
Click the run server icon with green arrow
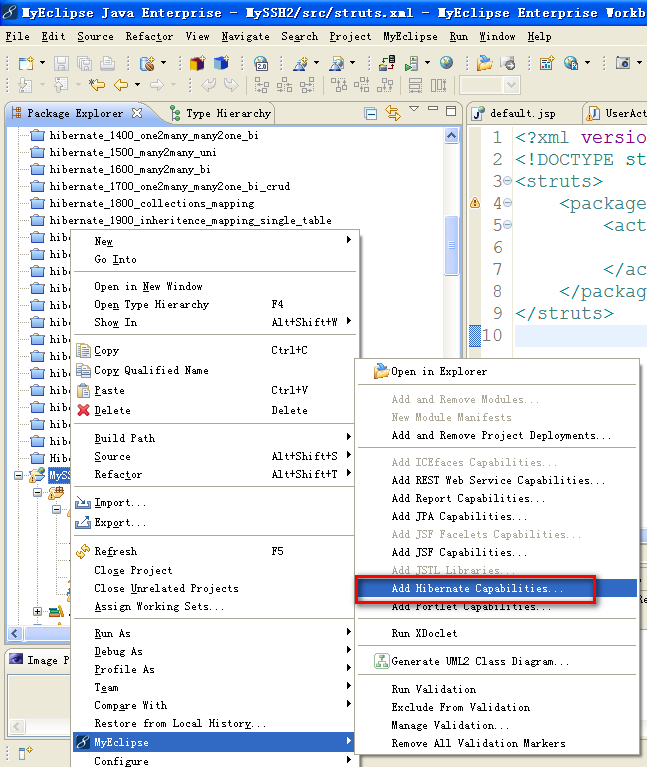tap(412, 63)
